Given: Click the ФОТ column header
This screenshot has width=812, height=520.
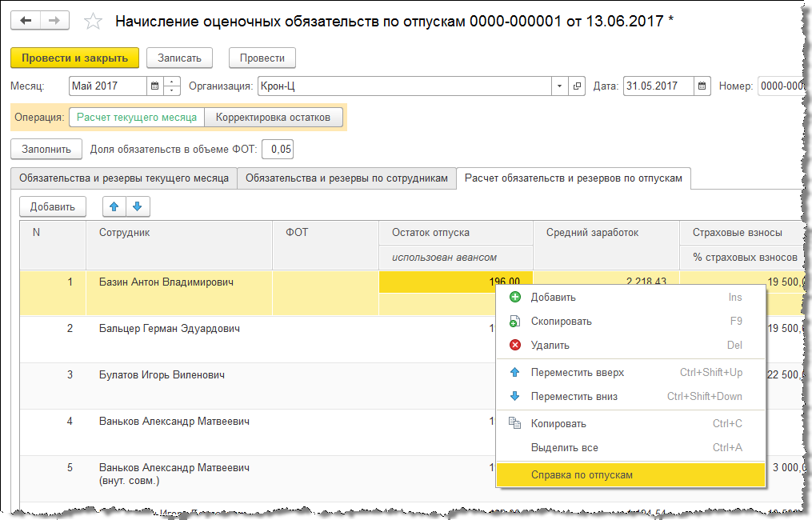Looking at the screenshot, I should point(326,245).
